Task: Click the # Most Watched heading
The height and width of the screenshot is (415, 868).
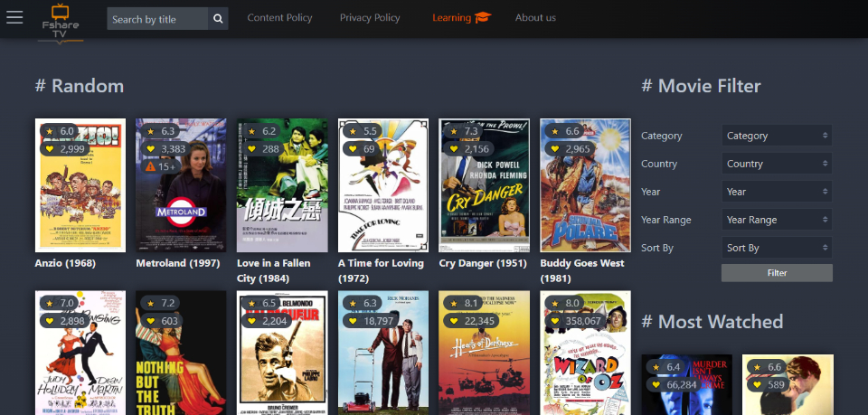Action: pos(712,322)
